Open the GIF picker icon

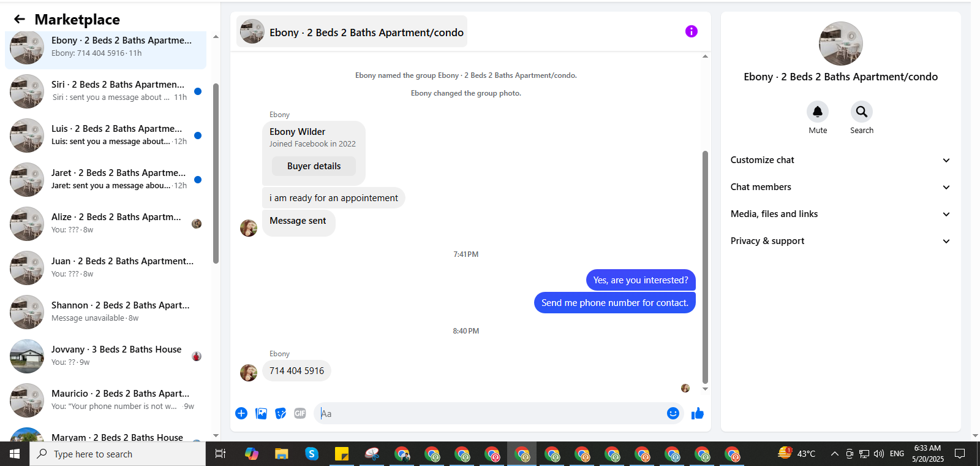click(x=300, y=413)
